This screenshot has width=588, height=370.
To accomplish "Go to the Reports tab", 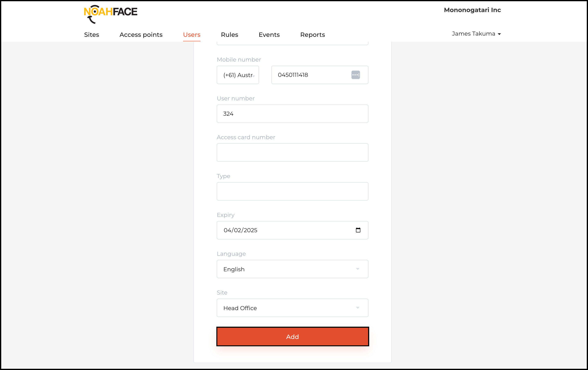I will 312,35.
